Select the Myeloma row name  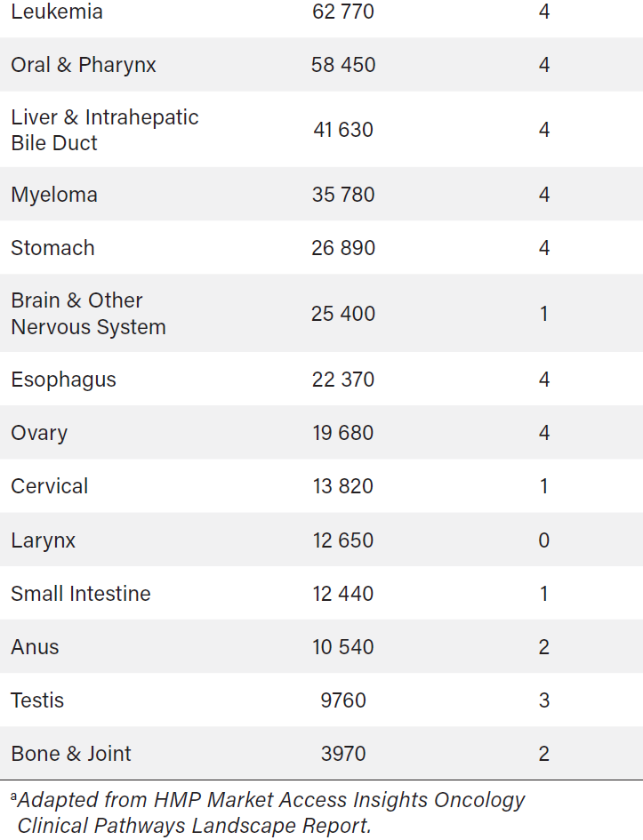click(x=54, y=195)
